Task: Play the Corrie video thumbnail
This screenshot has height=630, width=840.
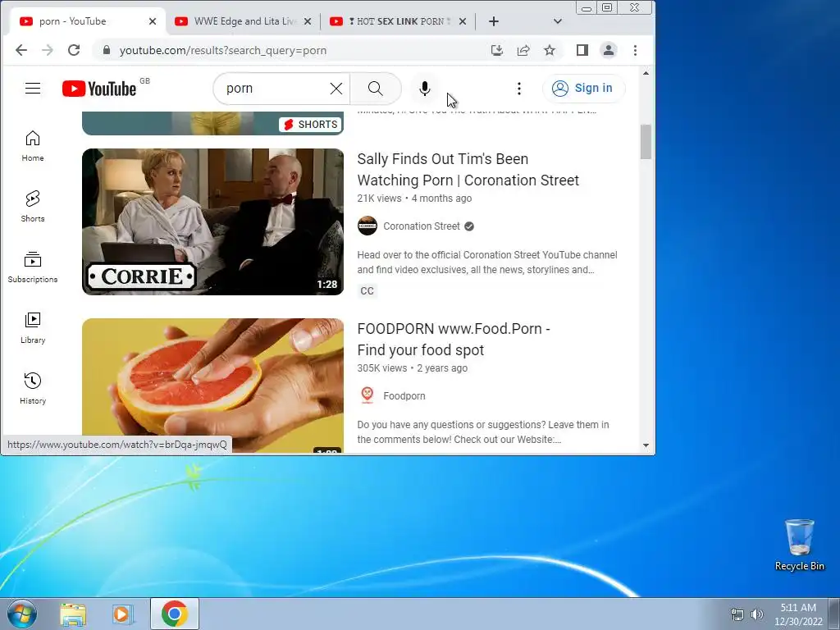Action: pos(212,221)
